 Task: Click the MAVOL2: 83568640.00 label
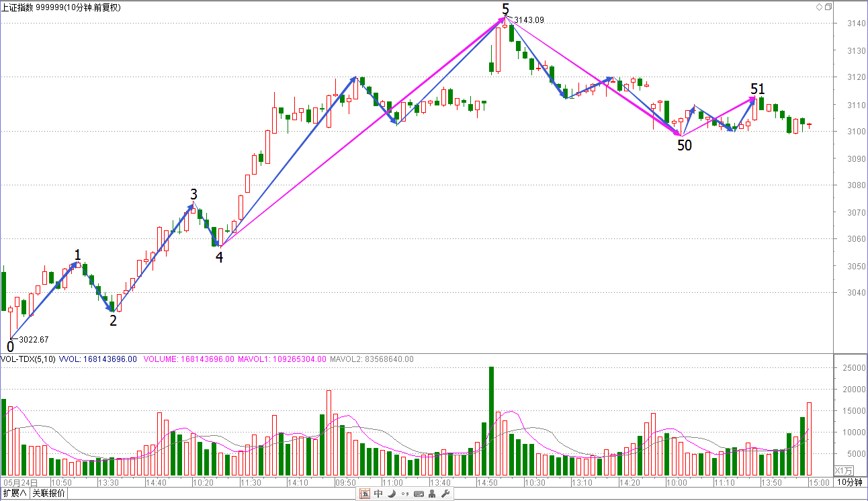[x=372, y=359]
